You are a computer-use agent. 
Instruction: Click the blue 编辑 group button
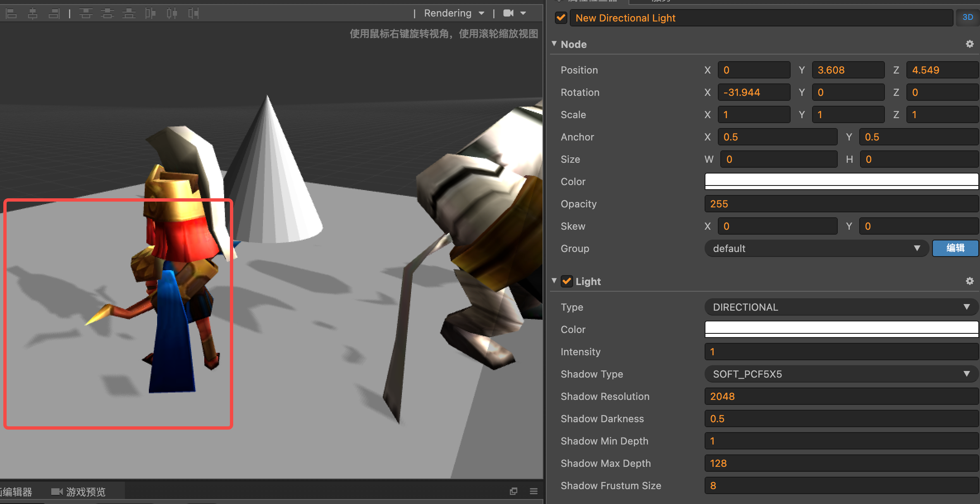(955, 248)
